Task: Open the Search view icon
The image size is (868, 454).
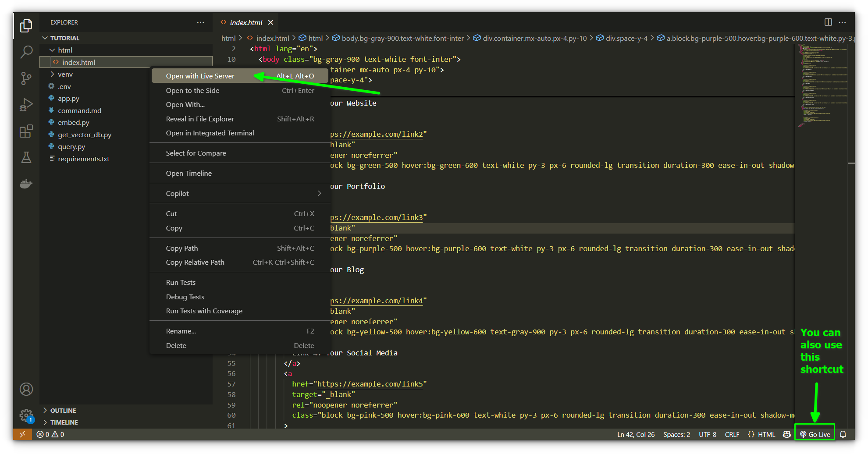Action: tap(26, 52)
